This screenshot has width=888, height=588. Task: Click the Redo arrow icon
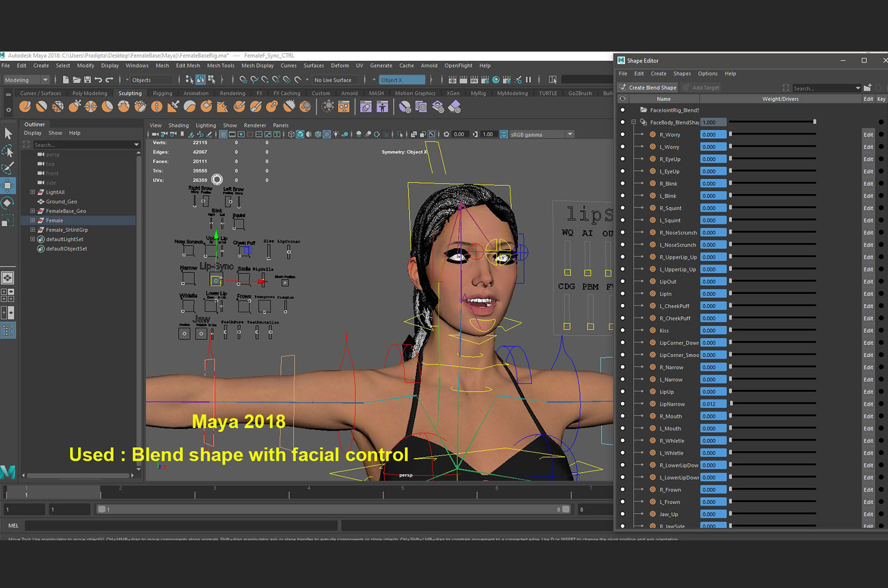(x=109, y=80)
